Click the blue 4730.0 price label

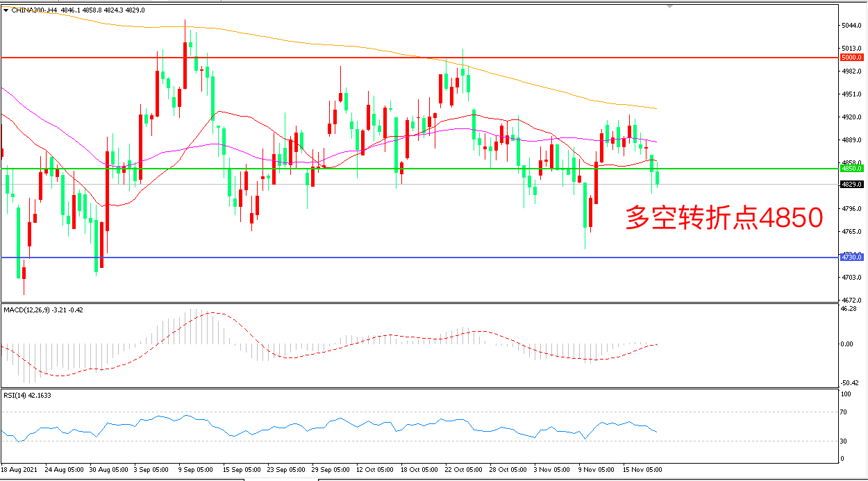pyautogui.click(x=851, y=258)
